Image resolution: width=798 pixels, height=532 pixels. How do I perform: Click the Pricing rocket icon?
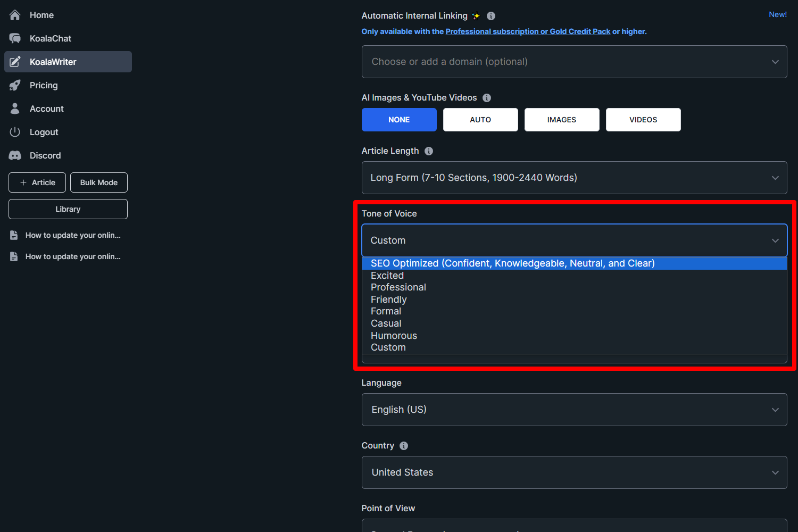(15, 86)
